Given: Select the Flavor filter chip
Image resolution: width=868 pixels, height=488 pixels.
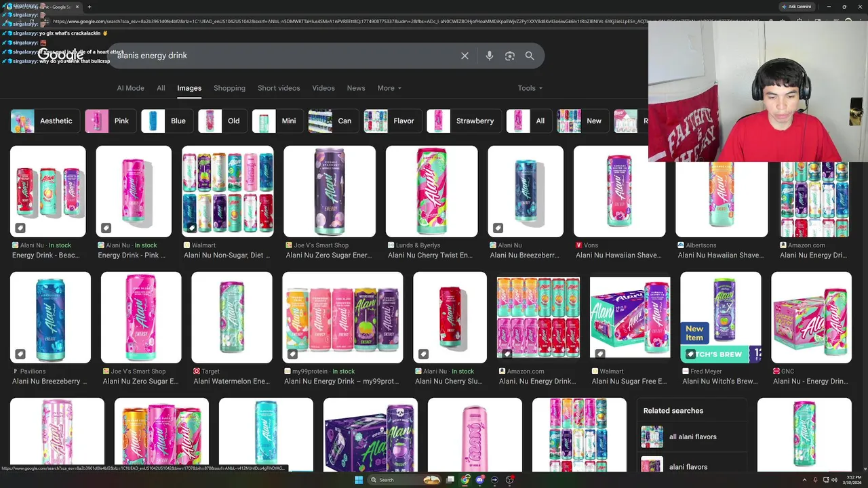Looking at the screenshot, I should tap(393, 121).
